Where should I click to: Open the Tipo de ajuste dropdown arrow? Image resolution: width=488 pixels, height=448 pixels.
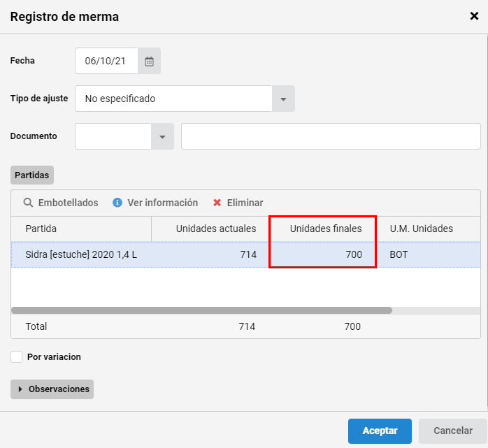(283, 99)
